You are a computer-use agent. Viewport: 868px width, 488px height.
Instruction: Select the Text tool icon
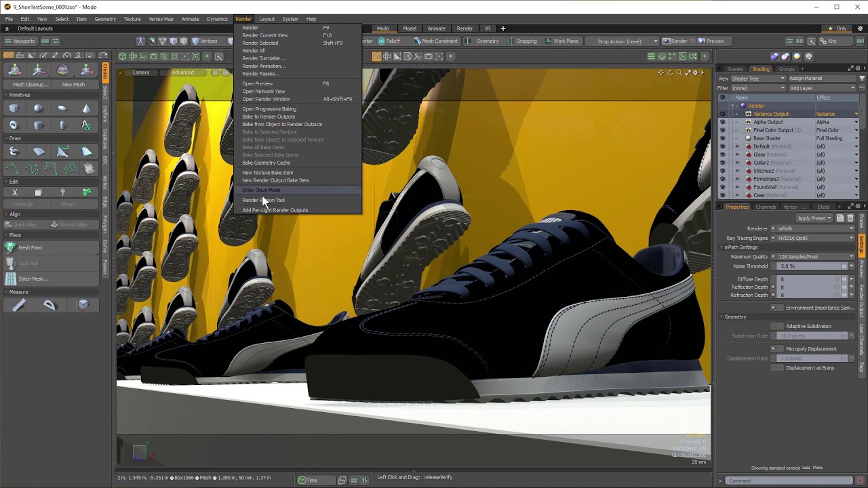click(86, 125)
